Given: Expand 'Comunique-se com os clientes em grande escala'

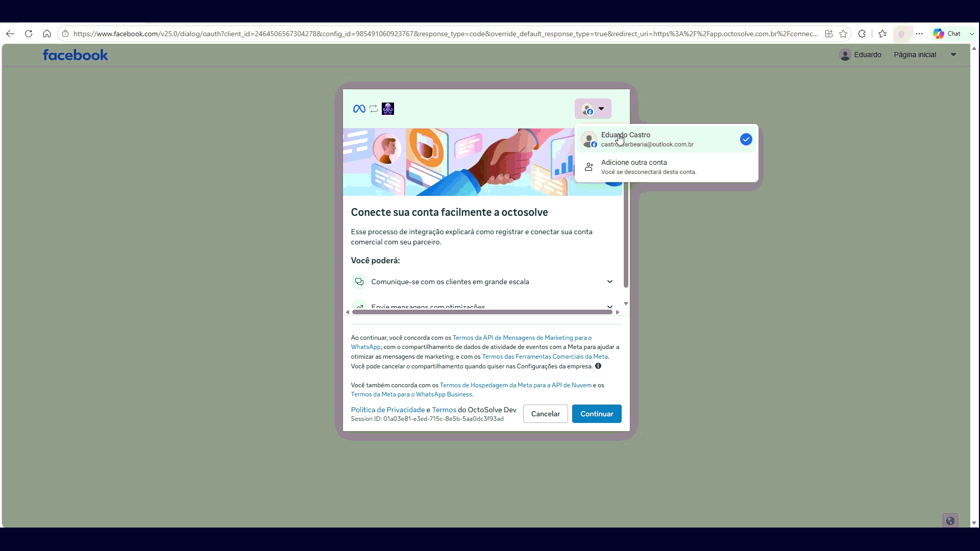Looking at the screenshot, I should coord(483,282).
